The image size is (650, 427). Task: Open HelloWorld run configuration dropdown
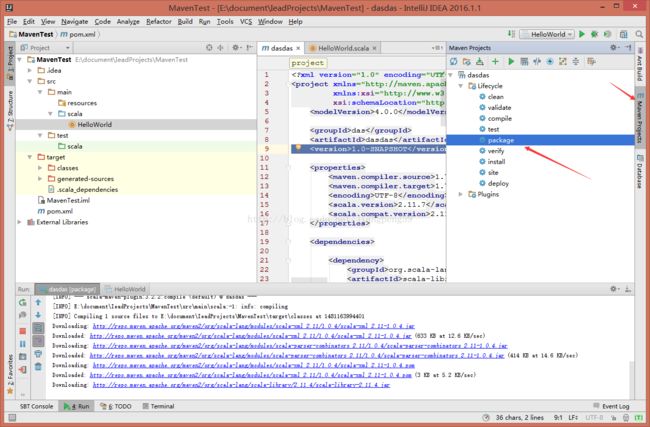point(547,34)
